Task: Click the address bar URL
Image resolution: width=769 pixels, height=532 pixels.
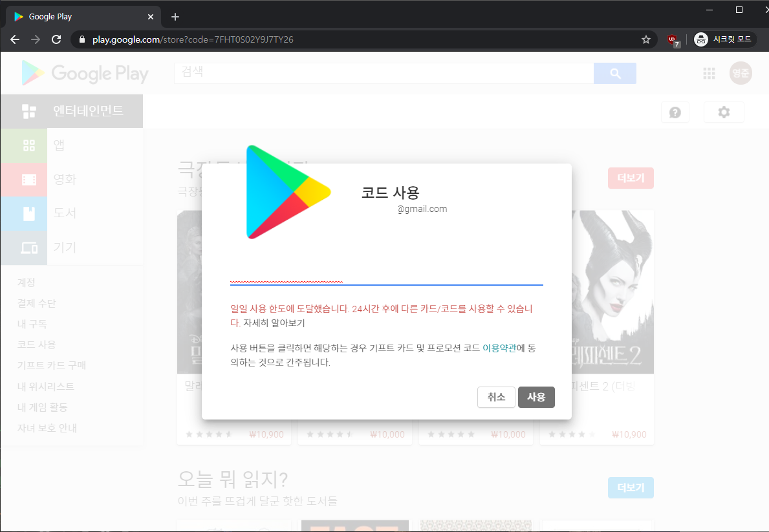Action: coord(193,39)
